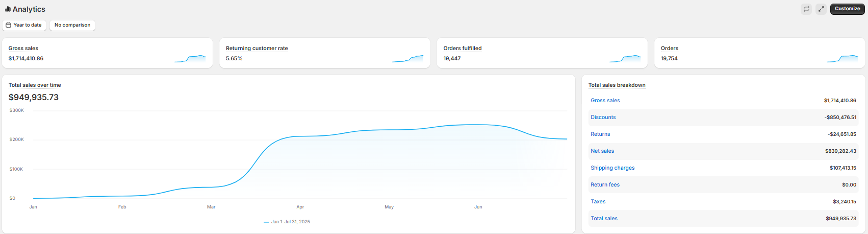Click the calendar icon in date filter
Image resolution: width=868 pixels, height=234 pixels.
coord(9,25)
